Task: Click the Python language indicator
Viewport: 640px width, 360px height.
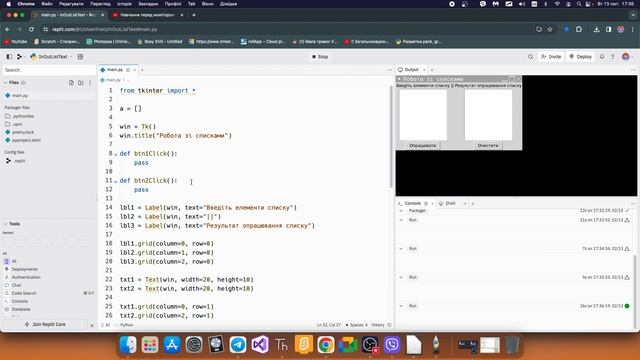Action: [127, 325]
